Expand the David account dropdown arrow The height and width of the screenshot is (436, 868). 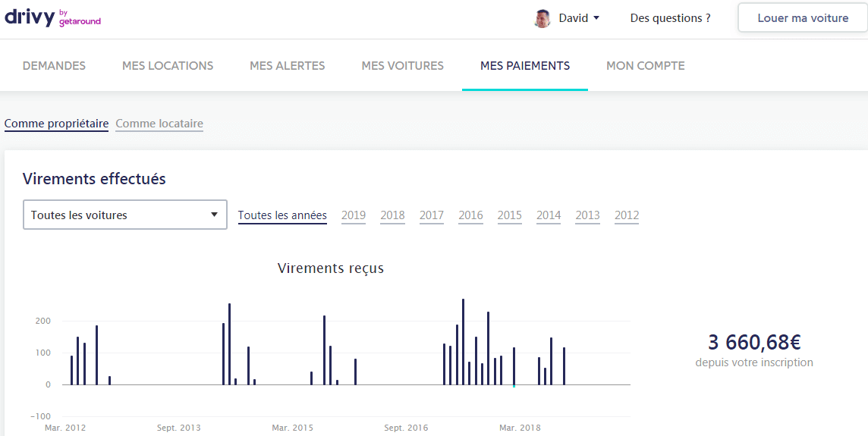[596, 18]
